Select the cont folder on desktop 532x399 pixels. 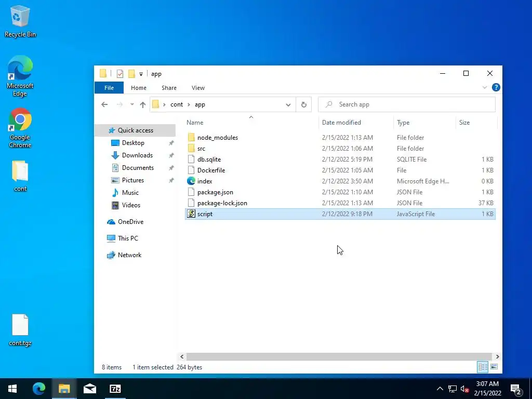coord(20,176)
